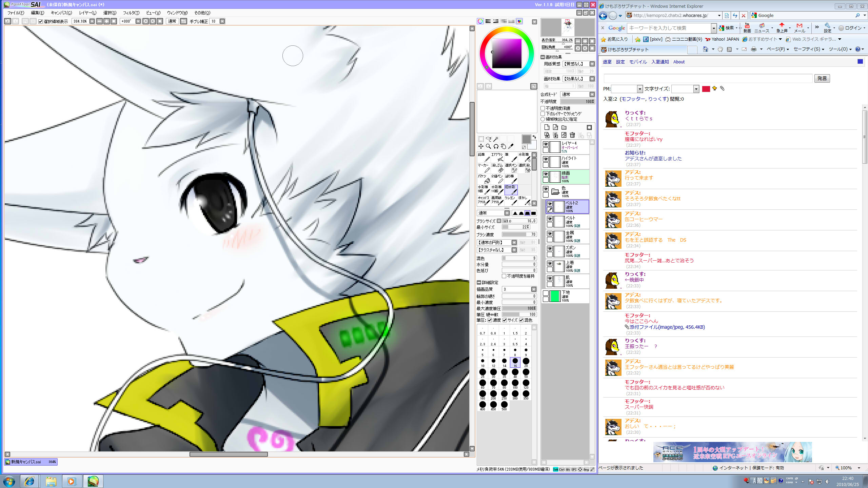Select the 2値ペン binary pen tool
The width and height of the screenshot is (868, 488).
(497, 179)
